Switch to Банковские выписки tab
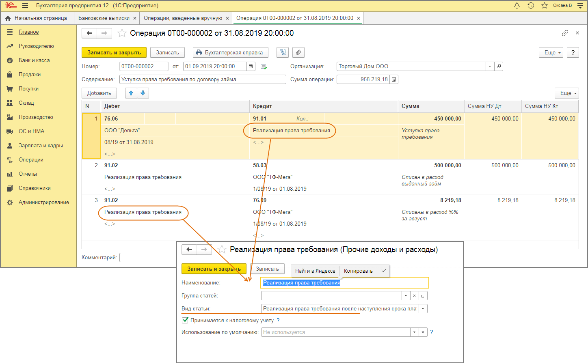 click(104, 18)
